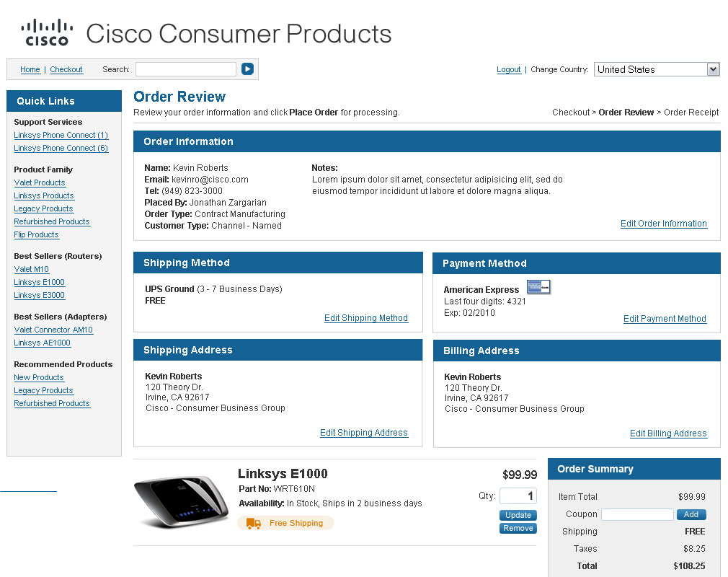Click the search text field
This screenshot has width=728, height=577.
point(186,69)
